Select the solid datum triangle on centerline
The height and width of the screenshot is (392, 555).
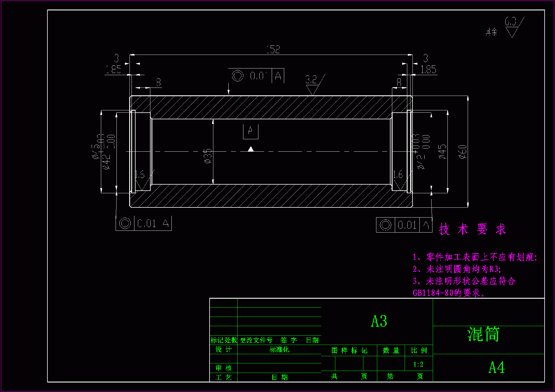pos(251,149)
